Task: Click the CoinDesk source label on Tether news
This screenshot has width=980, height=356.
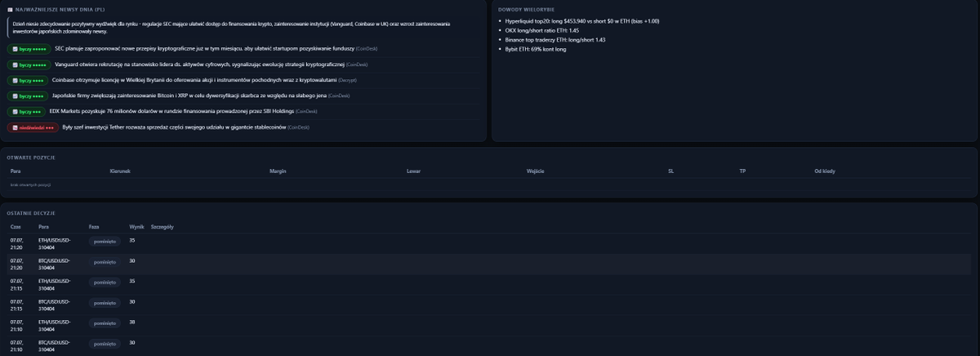Action: (299, 127)
